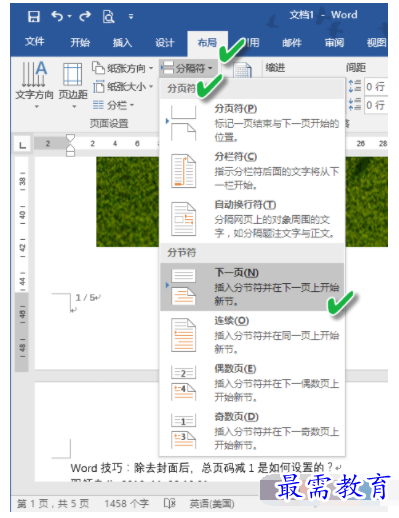Click the spacing-before value field showing 0 行
The image size is (399, 518).
(x=376, y=87)
